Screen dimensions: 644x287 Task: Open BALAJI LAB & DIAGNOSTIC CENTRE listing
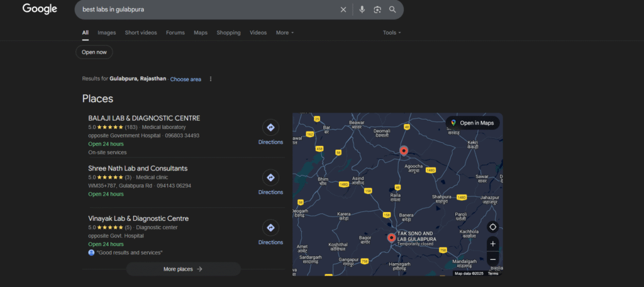coord(144,118)
